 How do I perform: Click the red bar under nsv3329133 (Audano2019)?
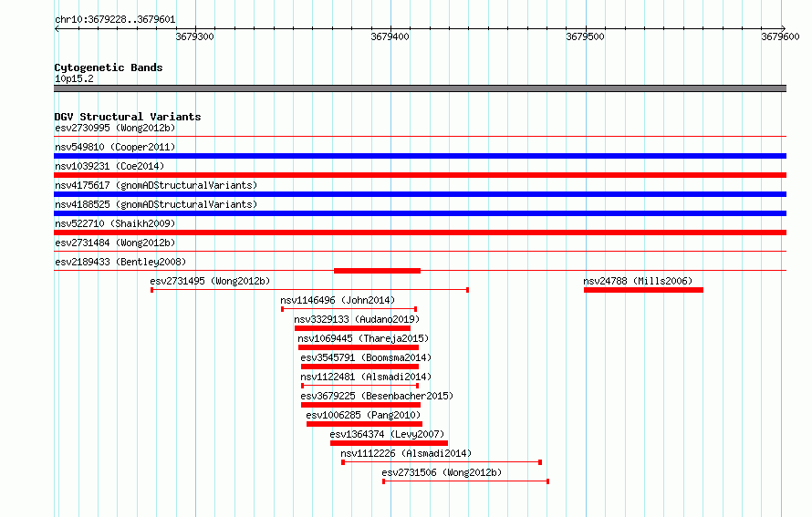click(353, 328)
